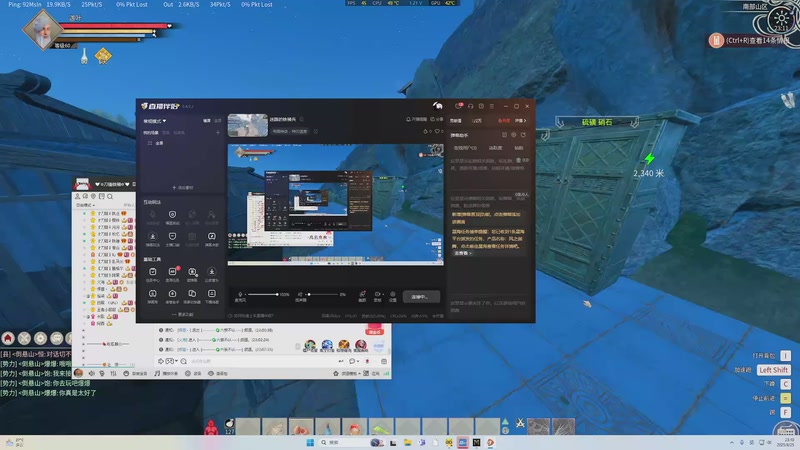Image resolution: width=800 pixels, height=450 pixels.
Task: Click the gray start-stream button in control bar
Action: point(421,296)
